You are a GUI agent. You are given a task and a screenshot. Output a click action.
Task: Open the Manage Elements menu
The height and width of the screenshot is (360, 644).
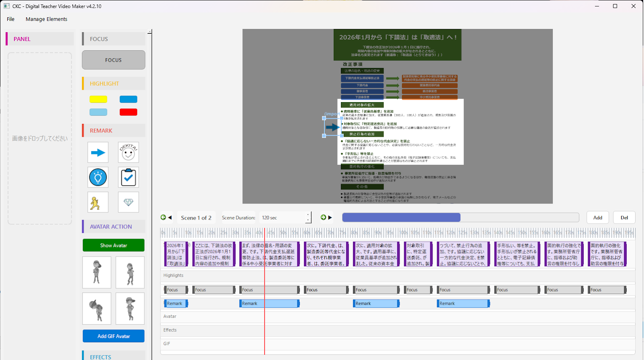(46, 19)
